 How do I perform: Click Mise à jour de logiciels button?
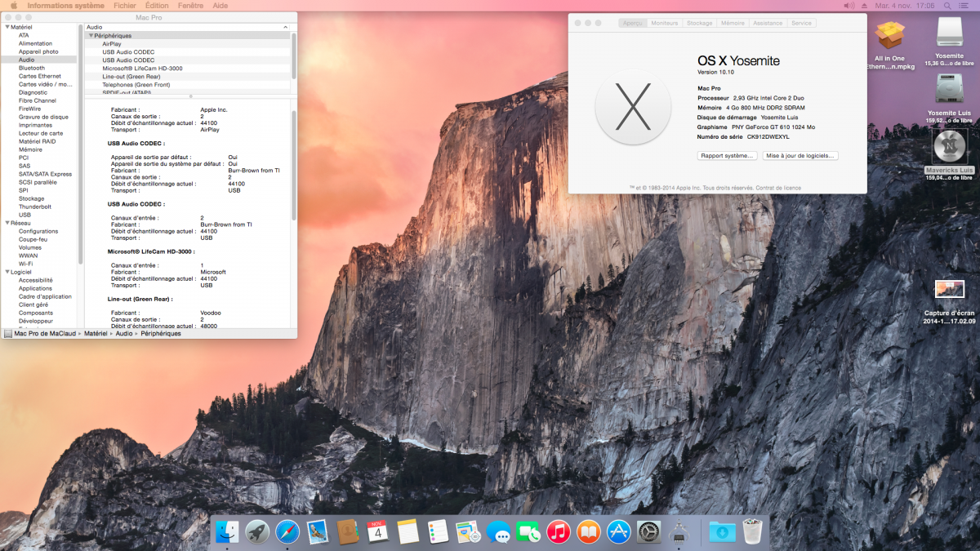pyautogui.click(x=800, y=155)
